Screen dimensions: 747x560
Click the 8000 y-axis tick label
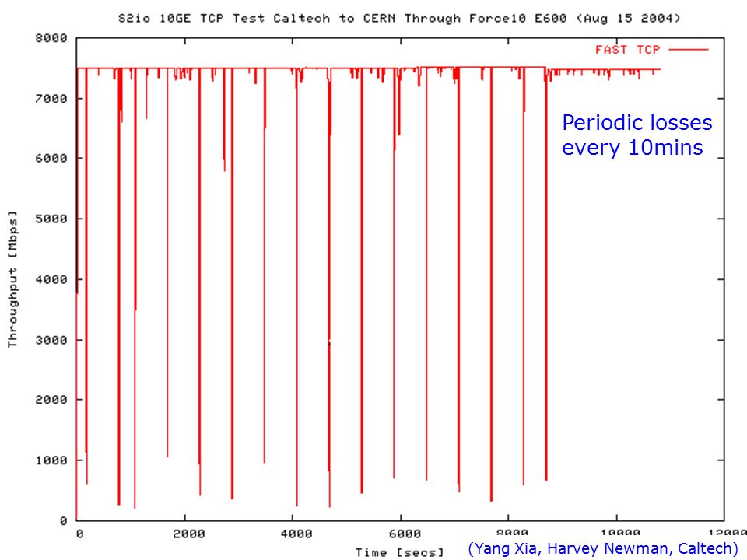click(51, 38)
